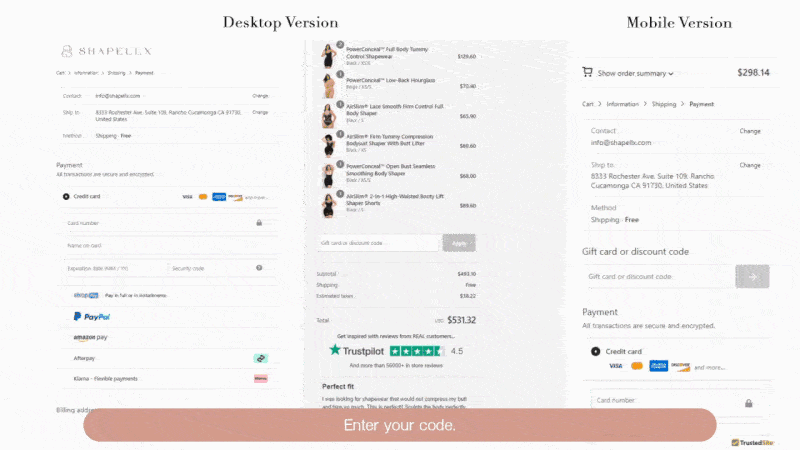
Task: Click the Perfect fit review heading
Action: pos(338,386)
